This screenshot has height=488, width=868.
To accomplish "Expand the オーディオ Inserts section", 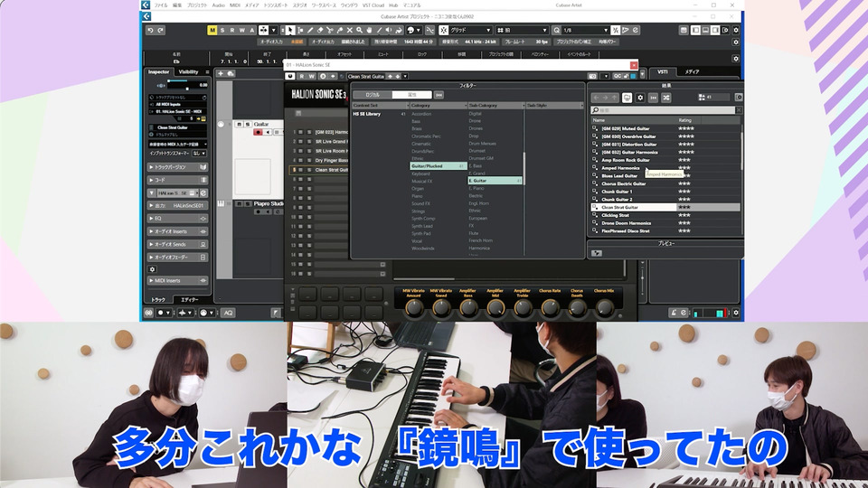I will pyautogui.click(x=177, y=231).
